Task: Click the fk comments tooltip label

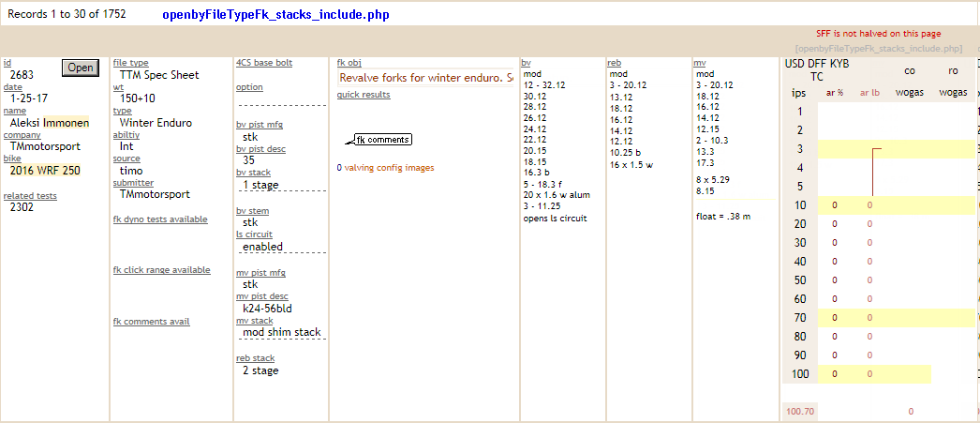Action: click(x=382, y=140)
